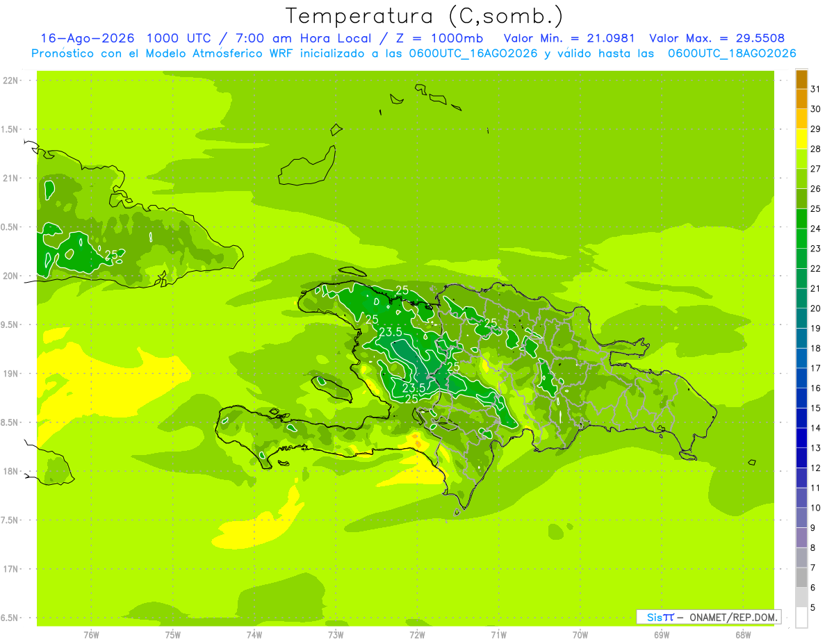This screenshot has height=644, width=834.
Task: Click the '23' legend scale value
Action: tap(815, 248)
